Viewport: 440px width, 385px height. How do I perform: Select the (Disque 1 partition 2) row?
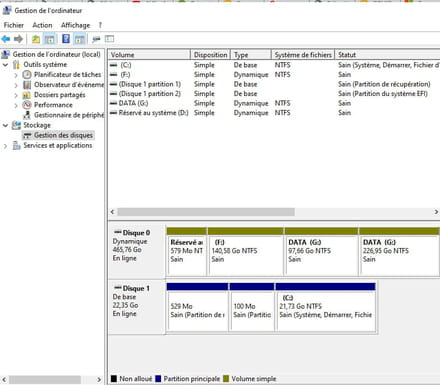pyautogui.click(x=274, y=94)
